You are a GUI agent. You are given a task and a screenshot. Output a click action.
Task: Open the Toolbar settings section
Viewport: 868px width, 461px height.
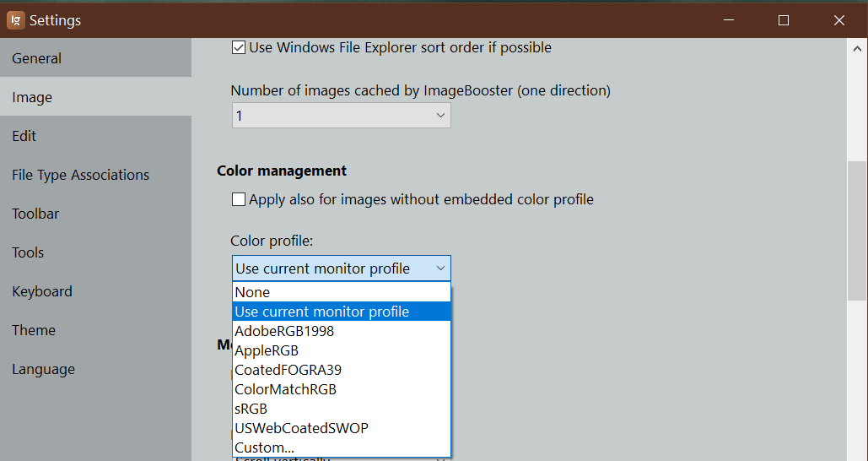(95, 214)
